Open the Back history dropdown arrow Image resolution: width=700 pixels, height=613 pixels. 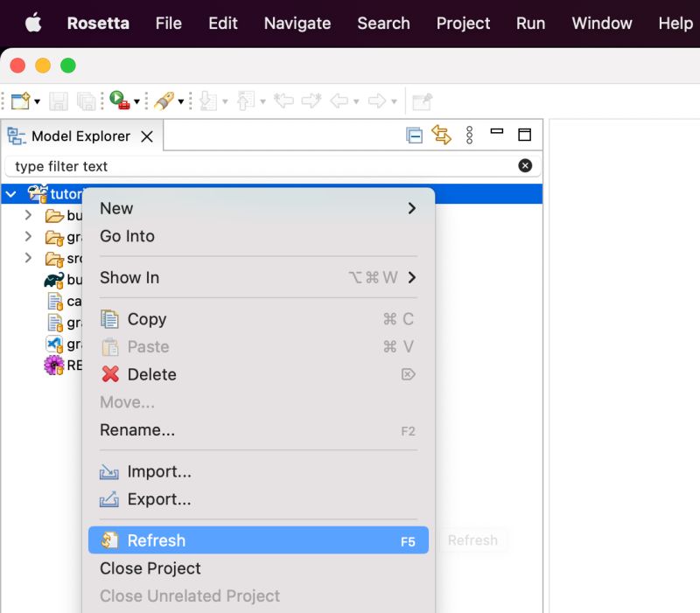(x=356, y=101)
